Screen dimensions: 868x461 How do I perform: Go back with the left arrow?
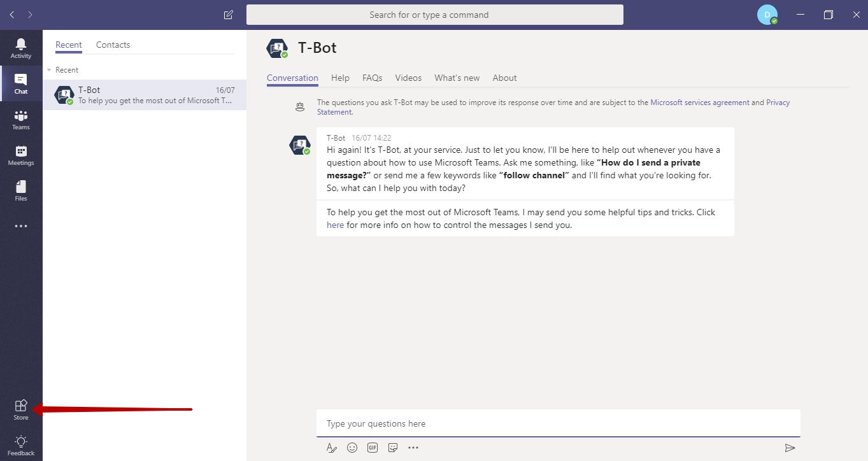pyautogui.click(x=12, y=15)
